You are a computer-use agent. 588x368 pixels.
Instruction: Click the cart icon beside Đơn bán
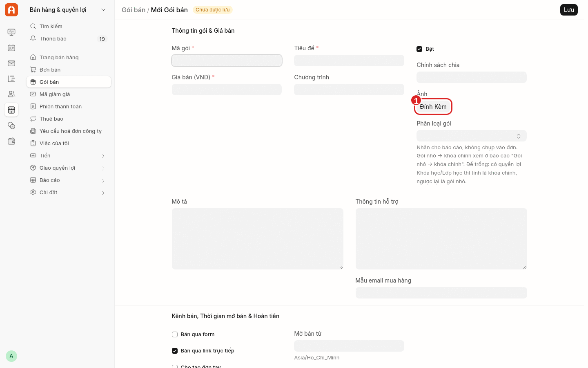point(33,70)
